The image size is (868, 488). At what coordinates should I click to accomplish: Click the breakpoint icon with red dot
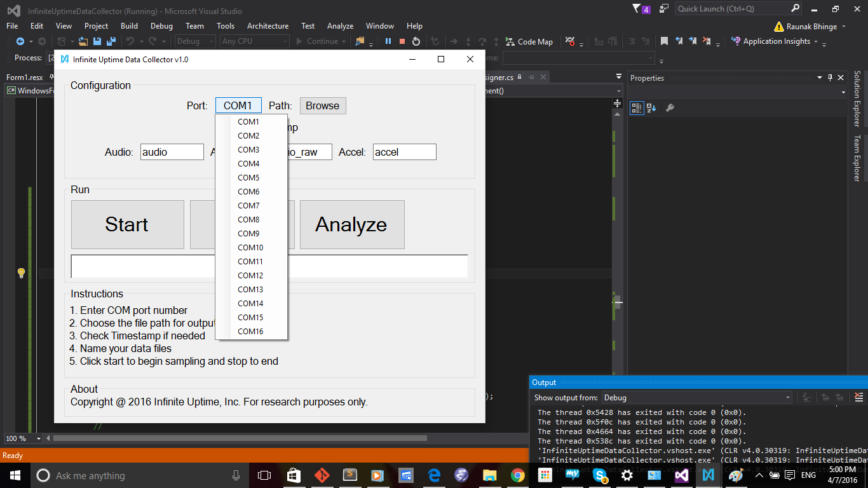click(570, 41)
